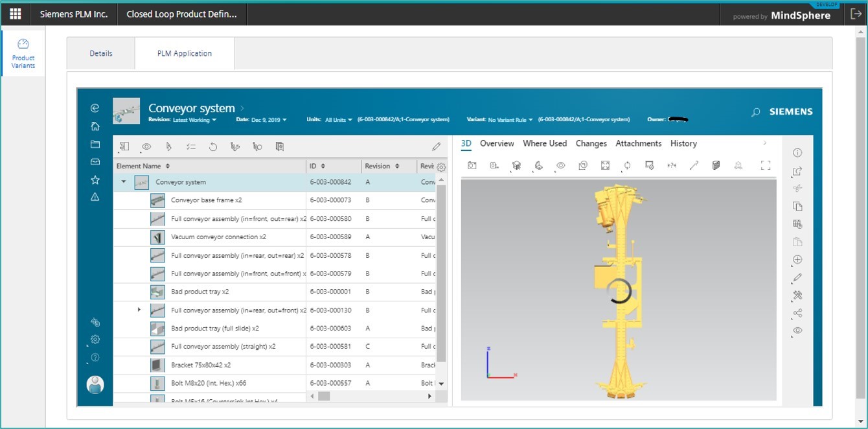Click the search magnifier next to SIEMENS
The width and height of the screenshot is (868, 429).
755,112
